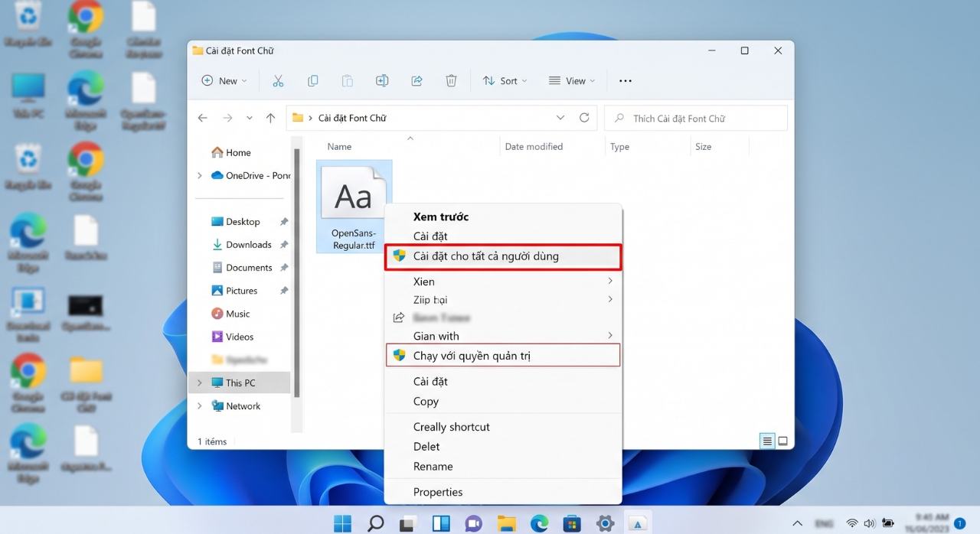Open the See more ellipsis menu
Screen dimensions: 980x534
click(x=626, y=81)
